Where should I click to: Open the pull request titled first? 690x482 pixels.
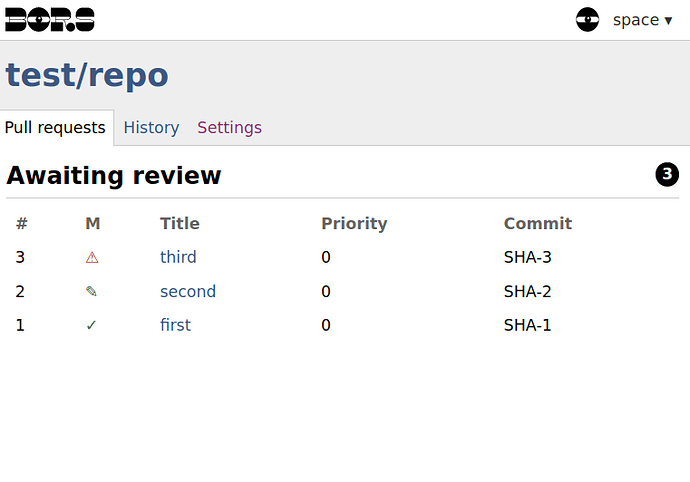pos(175,325)
